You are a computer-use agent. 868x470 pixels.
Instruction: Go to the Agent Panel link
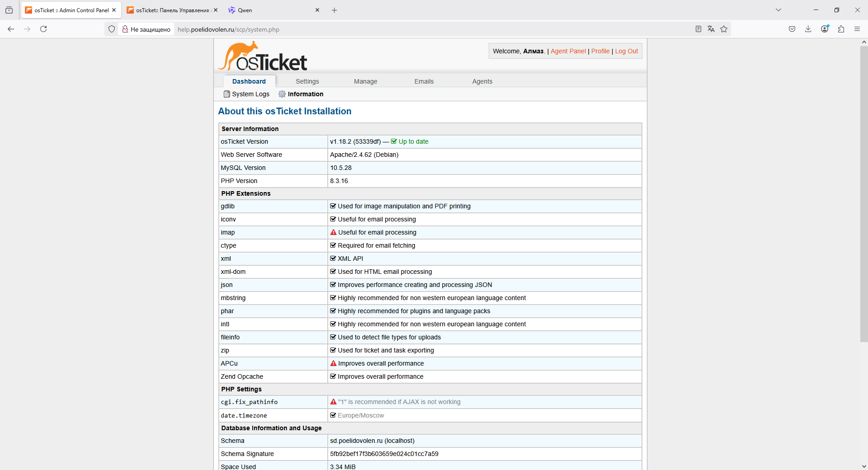coord(568,51)
